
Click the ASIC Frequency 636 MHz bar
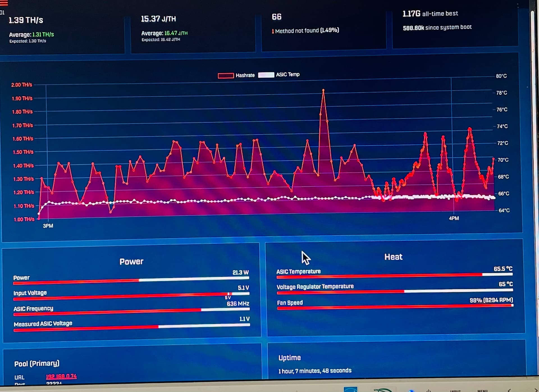131,311
